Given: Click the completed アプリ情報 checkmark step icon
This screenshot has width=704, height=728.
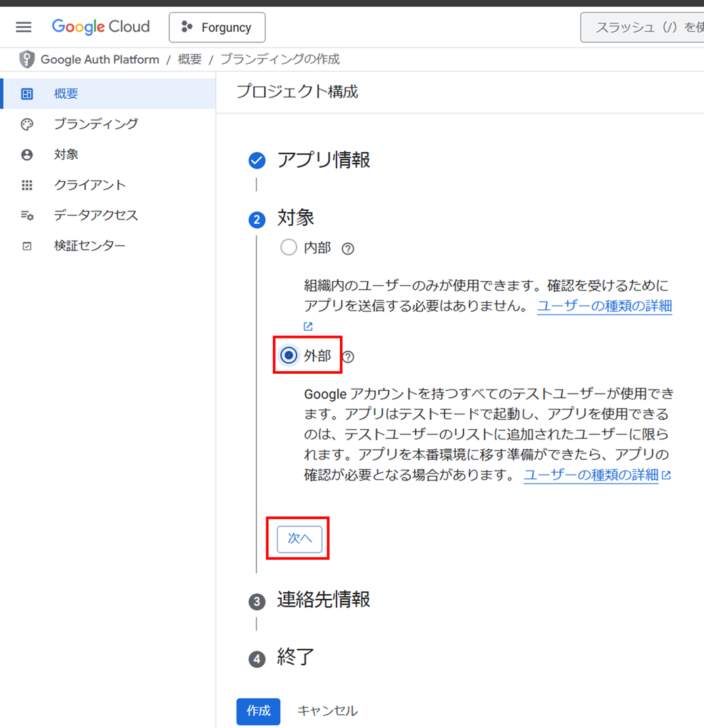Looking at the screenshot, I should (x=257, y=160).
